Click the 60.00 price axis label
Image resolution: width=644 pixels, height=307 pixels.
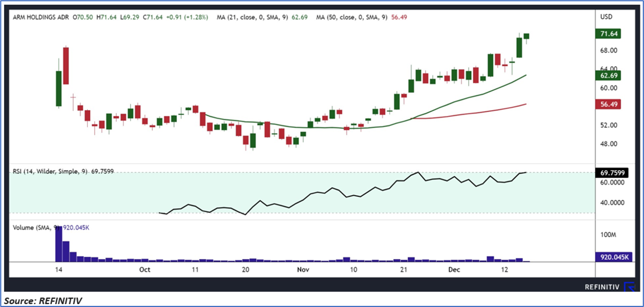click(608, 88)
